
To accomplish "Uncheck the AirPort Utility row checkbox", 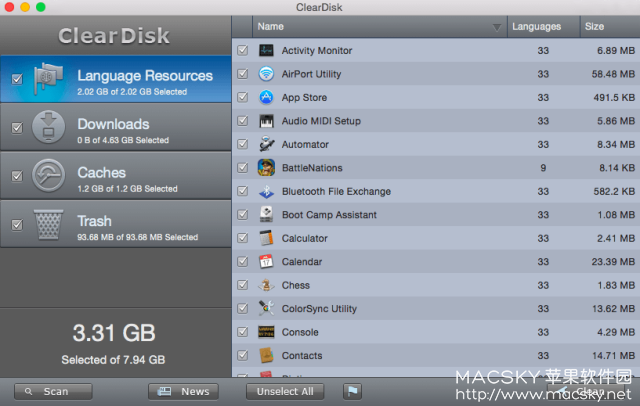I will pyautogui.click(x=242, y=74).
